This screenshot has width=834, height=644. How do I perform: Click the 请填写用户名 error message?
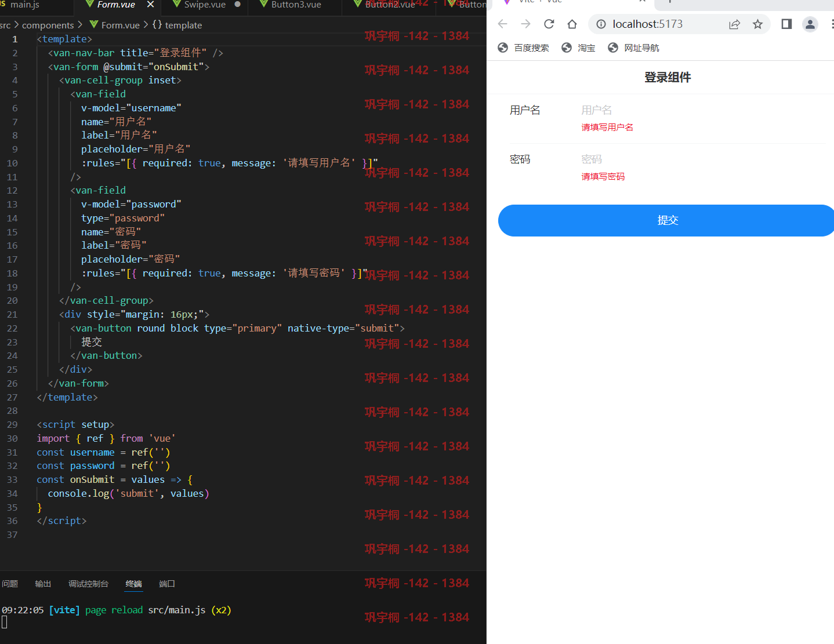click(x=607, y=128)
